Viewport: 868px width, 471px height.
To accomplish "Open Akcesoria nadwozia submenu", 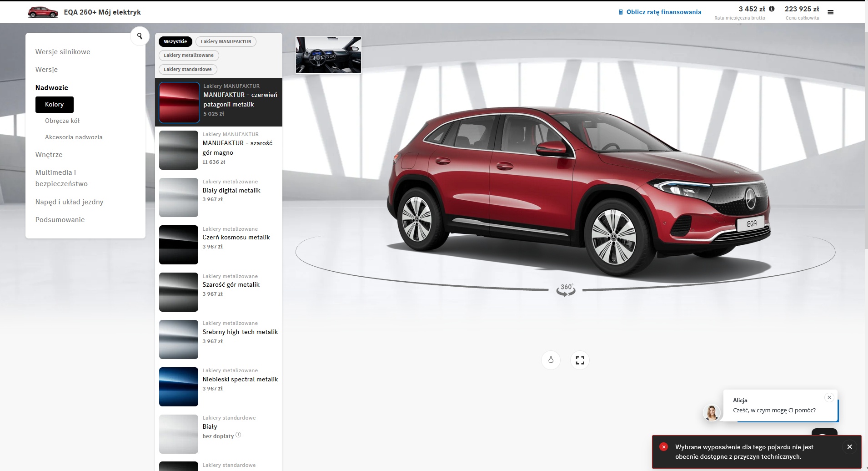I will pyautogui.click(x=74, y=137).
